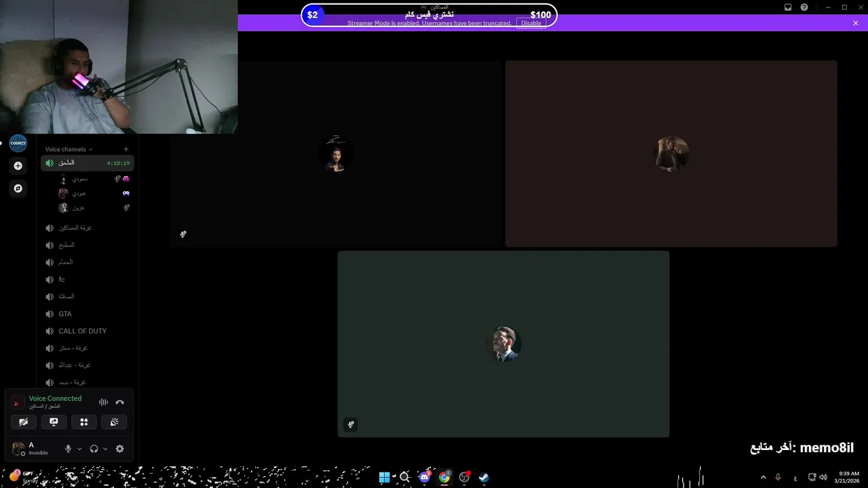
Task: Open the soundboard
Action: click(115, 422)
